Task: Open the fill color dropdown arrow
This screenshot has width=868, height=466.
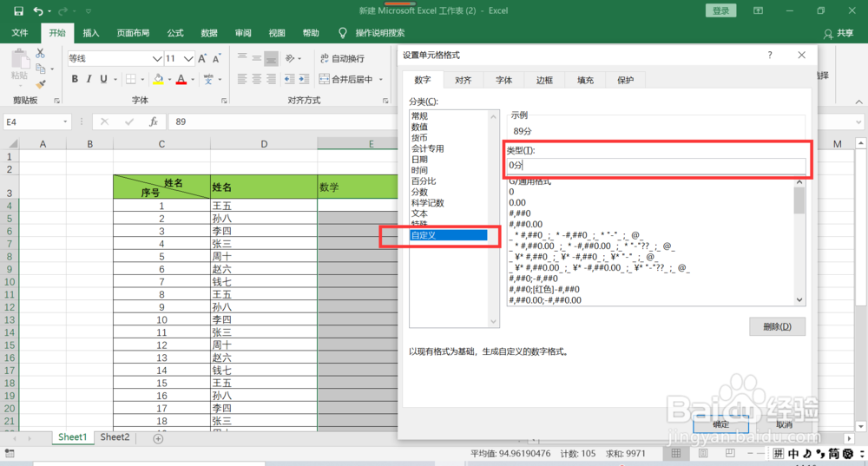Action: [169, 79]
